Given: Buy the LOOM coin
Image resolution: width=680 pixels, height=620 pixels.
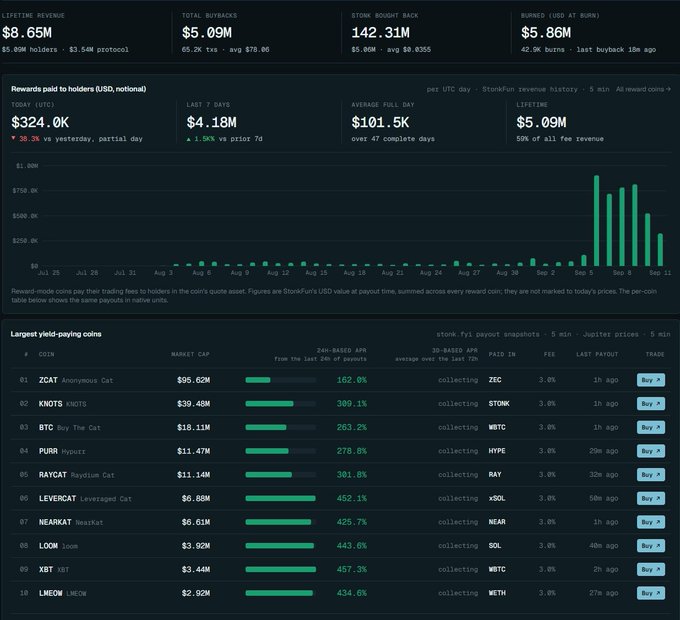Looking at the screenshot, I should point(651,545).
